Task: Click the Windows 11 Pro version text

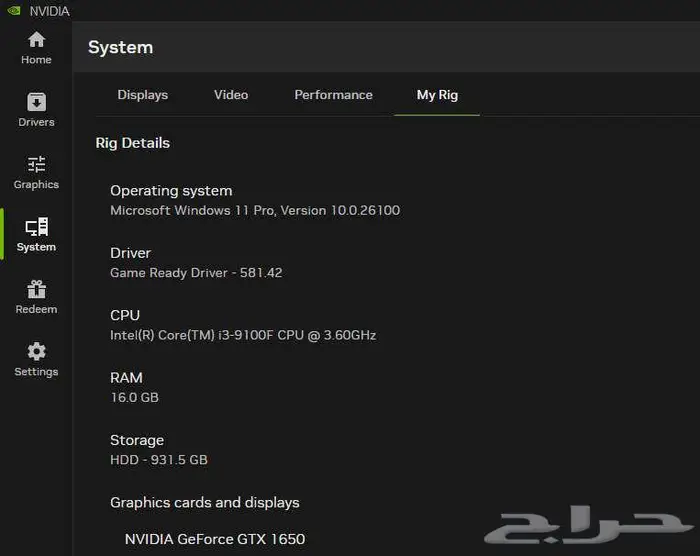Action: pos(254,211)
